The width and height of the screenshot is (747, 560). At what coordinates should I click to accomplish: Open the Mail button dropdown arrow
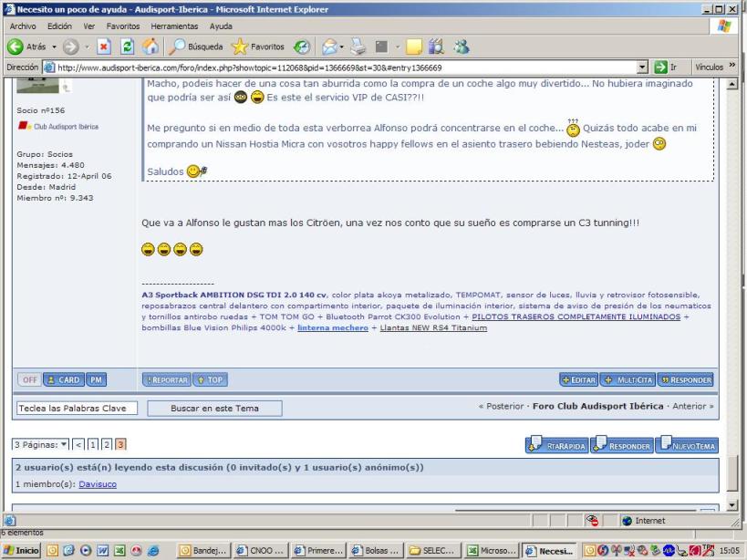(x=342, y=47)
